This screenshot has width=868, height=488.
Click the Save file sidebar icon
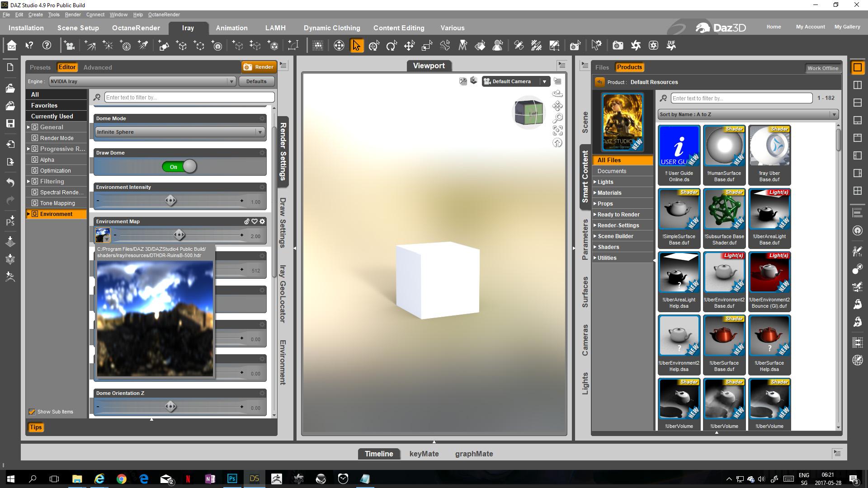[x=10, y=123]
